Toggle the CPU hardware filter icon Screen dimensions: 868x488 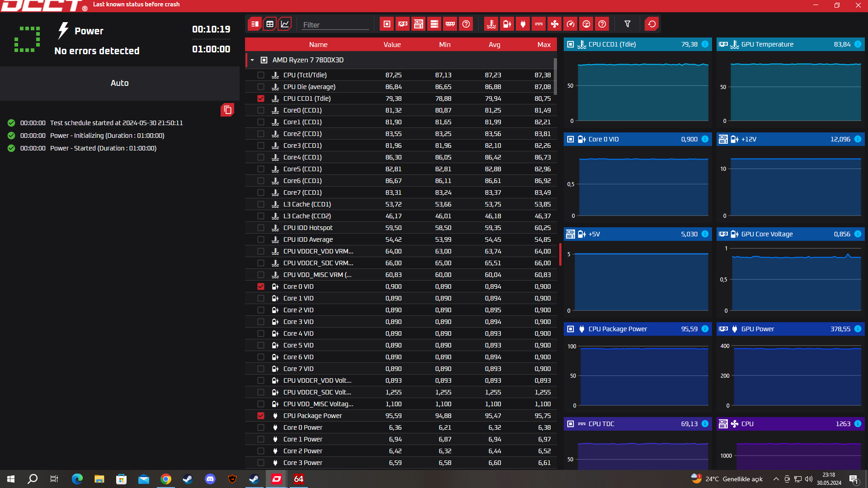pyautogui.click(x=387, y=24)
